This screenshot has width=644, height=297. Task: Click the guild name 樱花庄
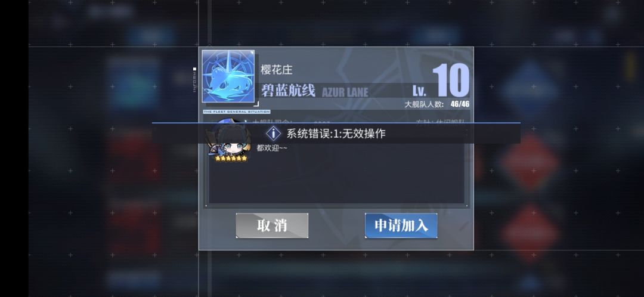(277, 69)
